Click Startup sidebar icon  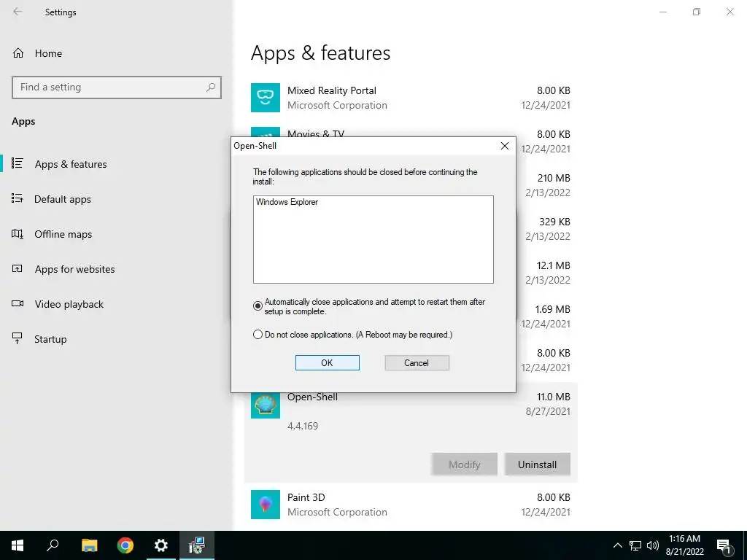tap(18, 338)
